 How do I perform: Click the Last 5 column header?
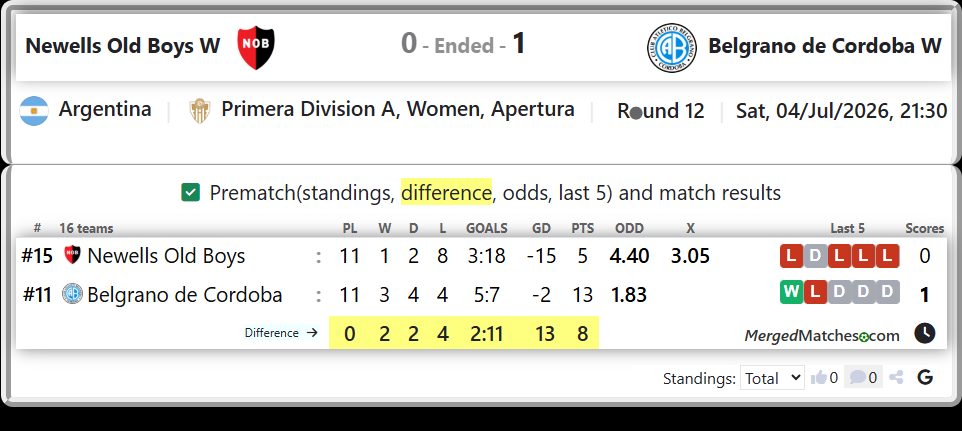pyautogui.click(x=847, y=229)
